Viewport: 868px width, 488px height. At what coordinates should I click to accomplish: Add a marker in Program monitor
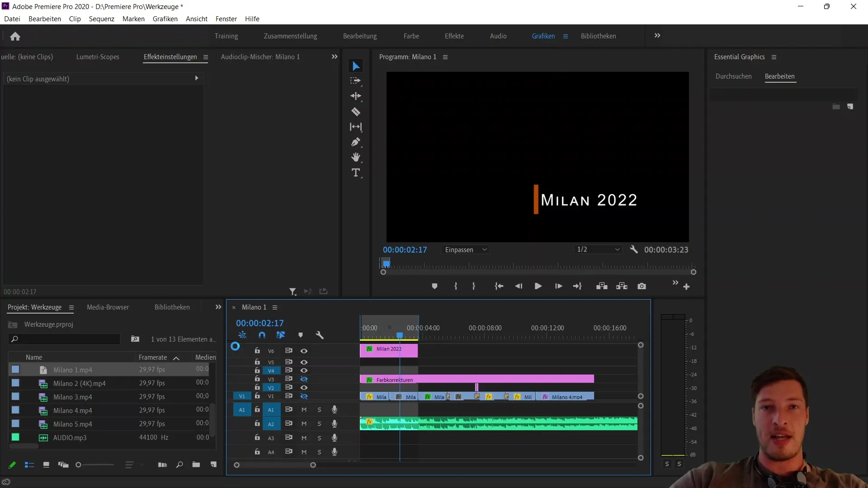tap(434, 286)
